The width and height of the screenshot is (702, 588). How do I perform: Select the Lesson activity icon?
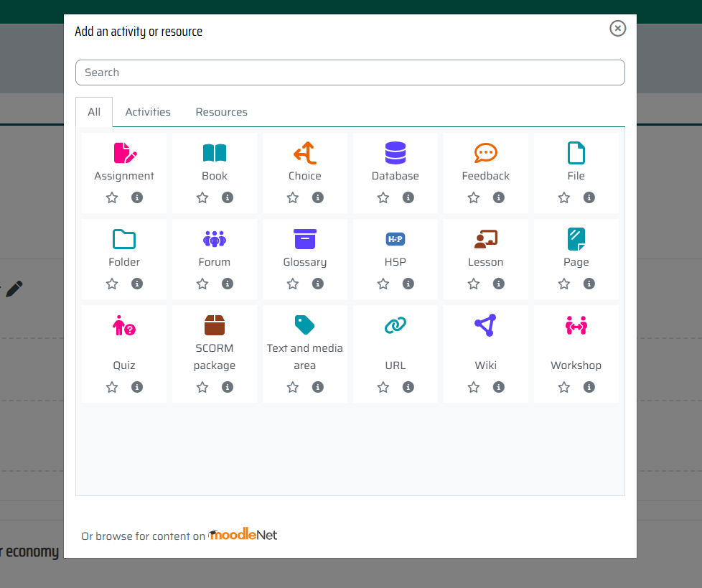485,239
